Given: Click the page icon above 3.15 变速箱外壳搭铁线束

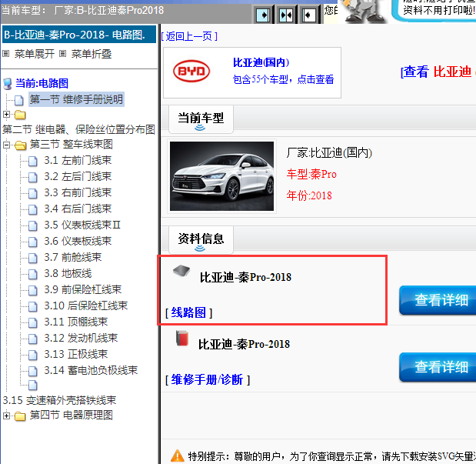Looking at the screenshot, I should [x=33, y=386].
